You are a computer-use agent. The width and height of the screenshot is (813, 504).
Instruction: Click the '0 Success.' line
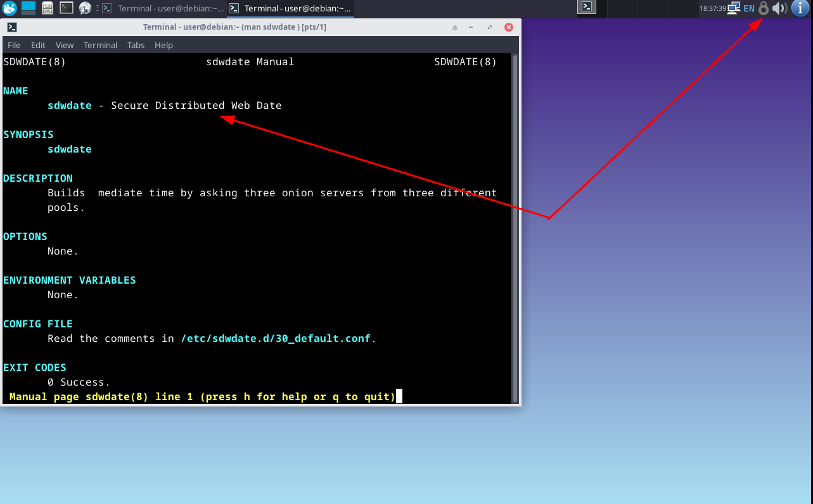coord(79,382)
